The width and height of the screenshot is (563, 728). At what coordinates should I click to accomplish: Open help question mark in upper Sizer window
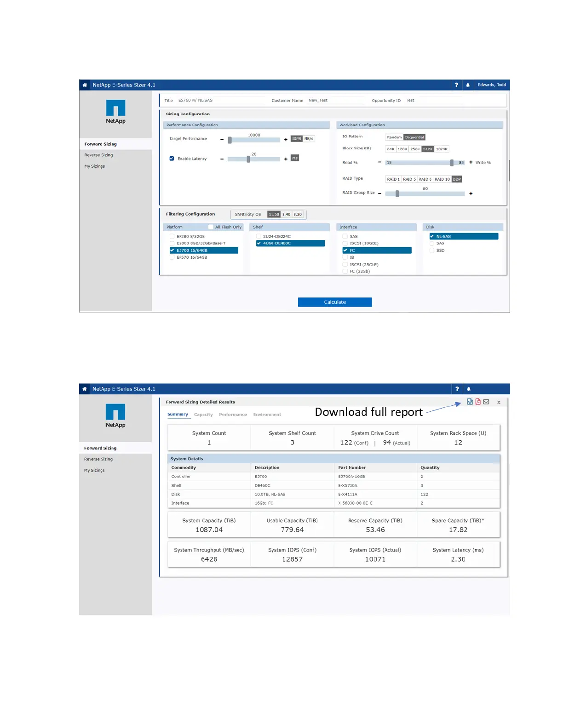click(x=456, y=85)
